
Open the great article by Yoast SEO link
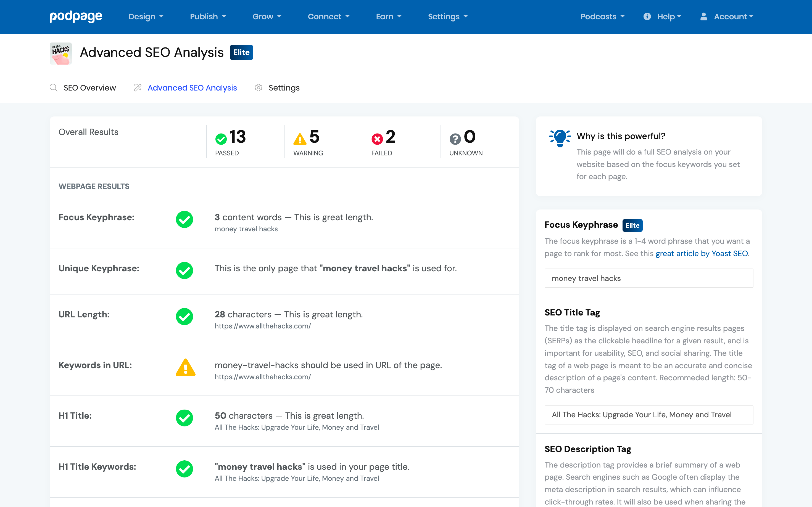click(x=702, y=253)
